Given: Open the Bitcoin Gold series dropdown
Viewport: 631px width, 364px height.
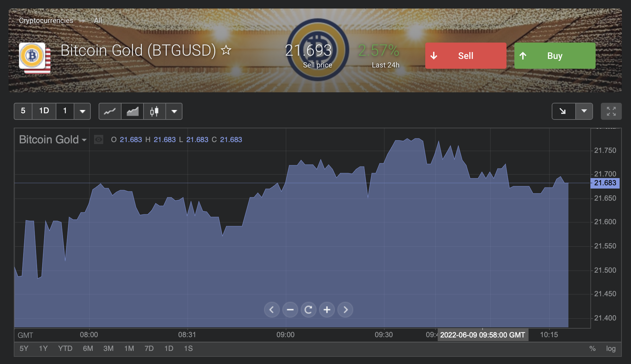Looking at the screenshot, I should (x=53, y=139).
